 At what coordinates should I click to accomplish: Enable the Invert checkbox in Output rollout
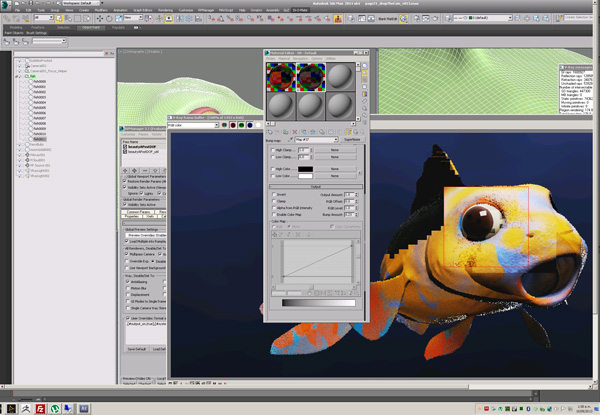tap(272, 195)
